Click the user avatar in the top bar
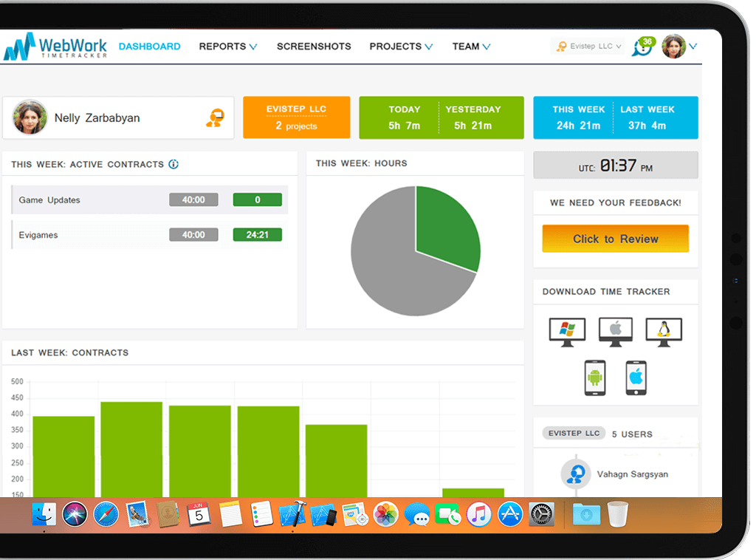Viewport: 756px width, 560px height. (673, 47)
